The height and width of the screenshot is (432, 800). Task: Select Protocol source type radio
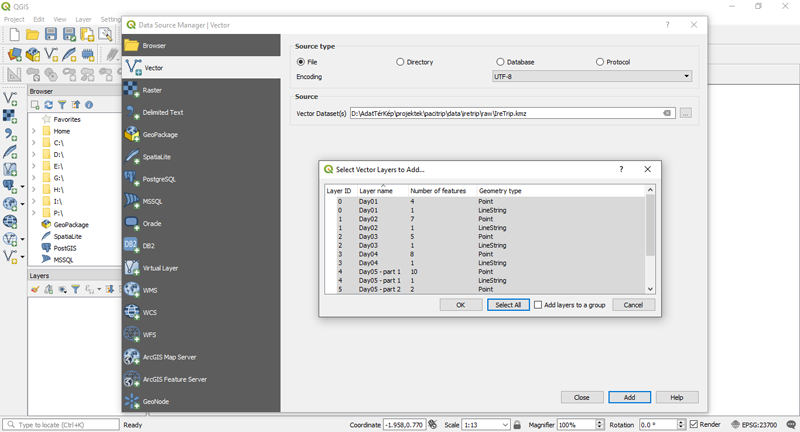tap(600, 62)
